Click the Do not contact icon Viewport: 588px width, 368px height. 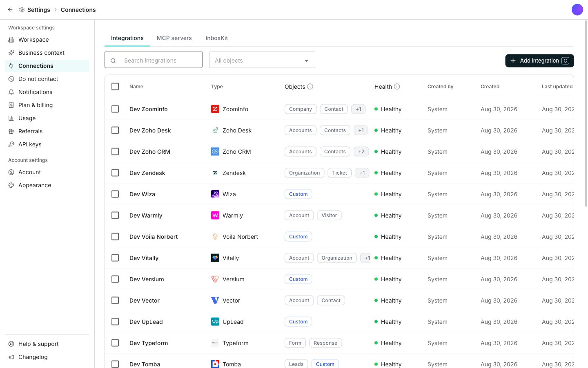pos(11,79)
